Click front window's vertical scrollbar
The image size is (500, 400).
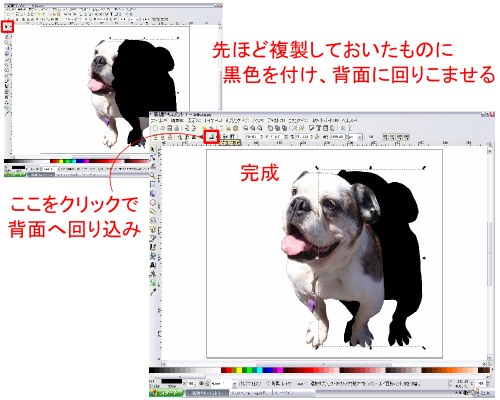489,255
